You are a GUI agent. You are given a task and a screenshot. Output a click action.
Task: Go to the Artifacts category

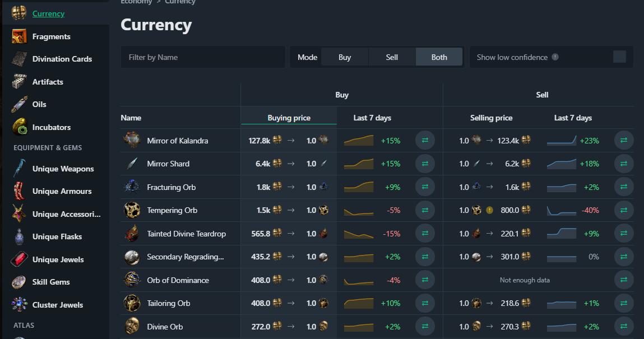tap(48, 82)
